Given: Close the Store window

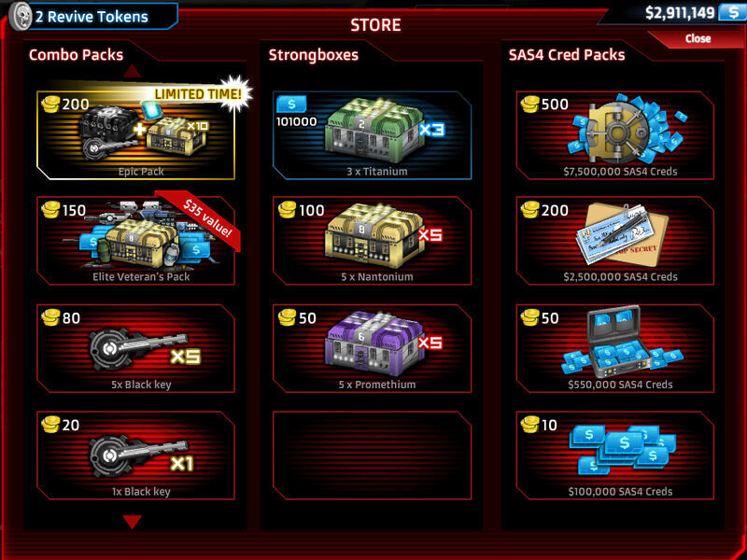Looking at the screenshot, I should pyautogui.click(x=698, y=38).
